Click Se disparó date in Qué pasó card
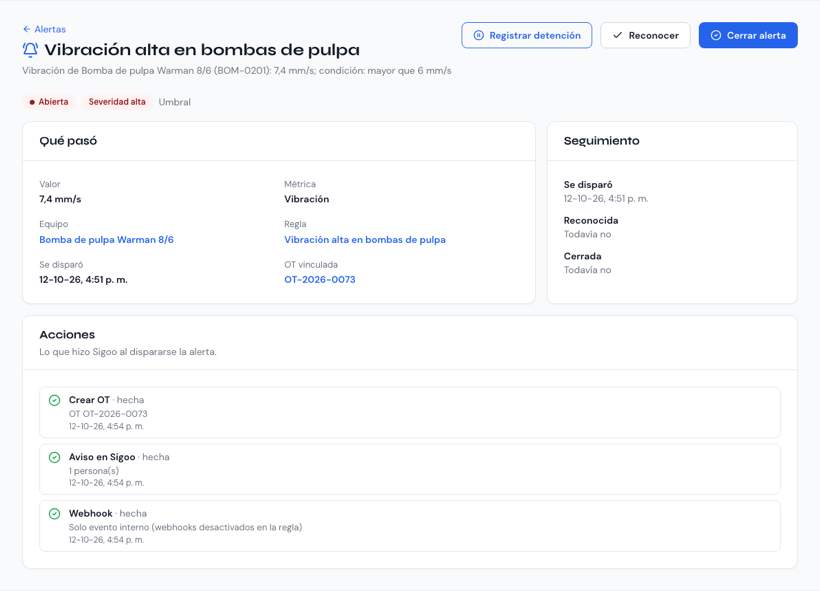Image resolution: width=820 pixels, height=591 pixels. coord(83,280)
